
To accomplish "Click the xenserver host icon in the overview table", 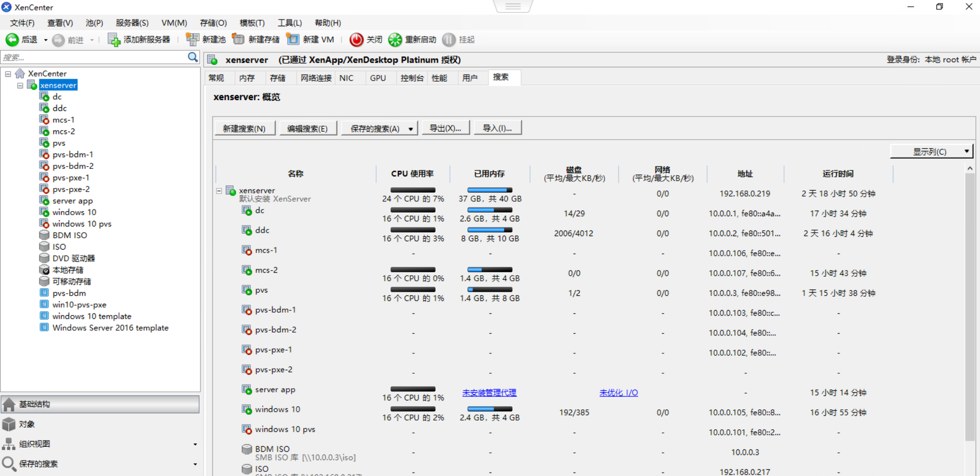I will point(231,191).
